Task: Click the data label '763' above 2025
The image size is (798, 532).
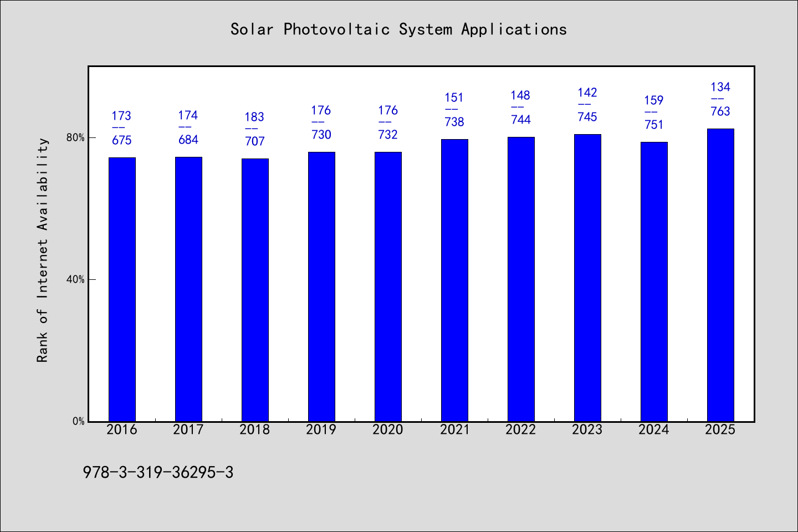Action: coord(720,111)
